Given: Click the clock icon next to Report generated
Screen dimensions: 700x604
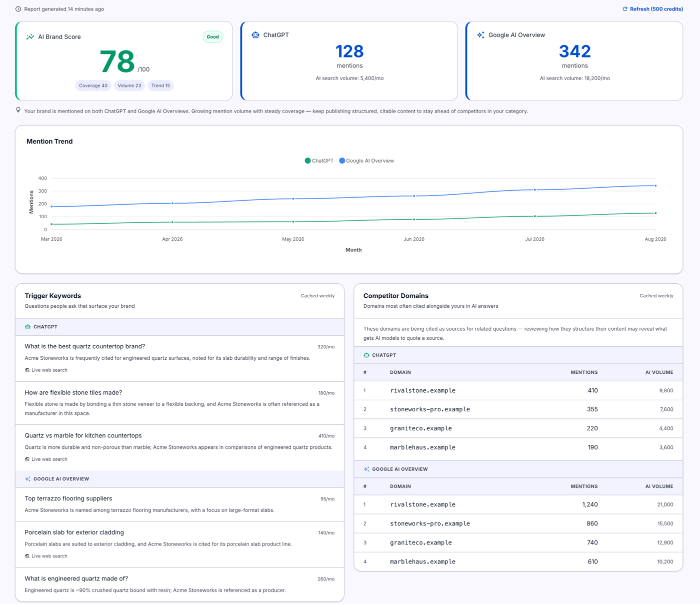Looking at the screenshot, I should tap(18, 9).
